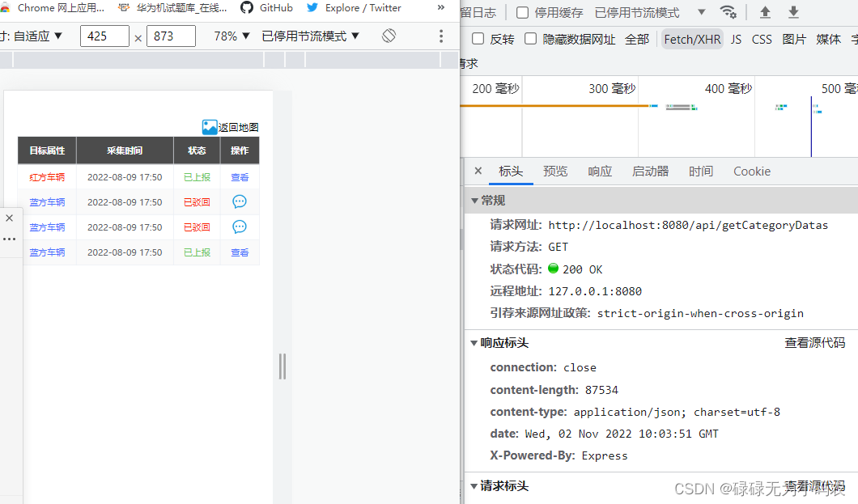858x504 pixels.
Task: Open the 自适应 device size dropdown
Action: coord(31,36)
